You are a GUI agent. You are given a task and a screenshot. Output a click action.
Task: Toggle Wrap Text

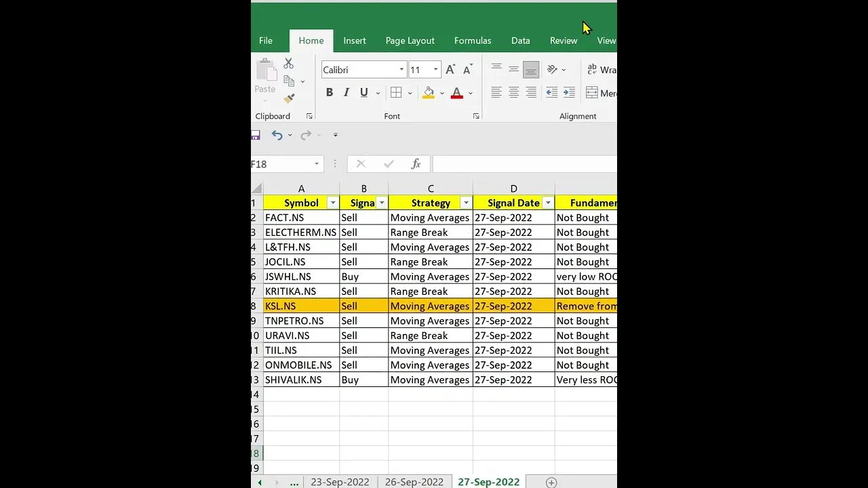[601, 69]
